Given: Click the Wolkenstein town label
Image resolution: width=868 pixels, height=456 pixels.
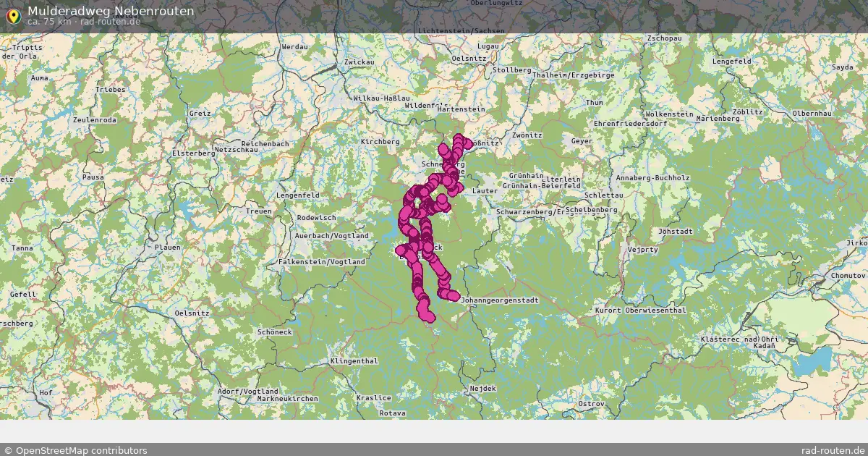Looking at the screenshot, I should pos(669,114).
